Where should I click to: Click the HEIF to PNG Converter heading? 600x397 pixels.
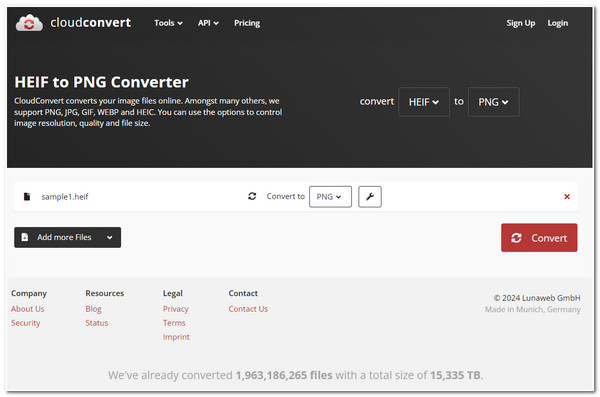tap(101, 82)
